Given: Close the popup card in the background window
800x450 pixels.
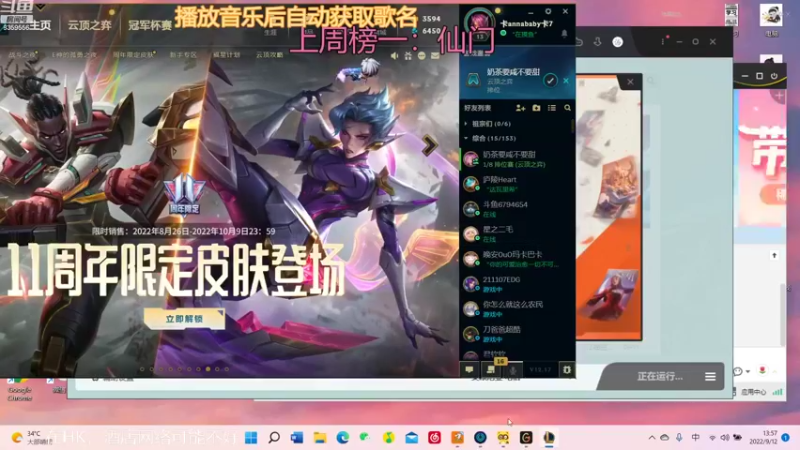Looking at the screenshot, I should click(x=630, y=82).
